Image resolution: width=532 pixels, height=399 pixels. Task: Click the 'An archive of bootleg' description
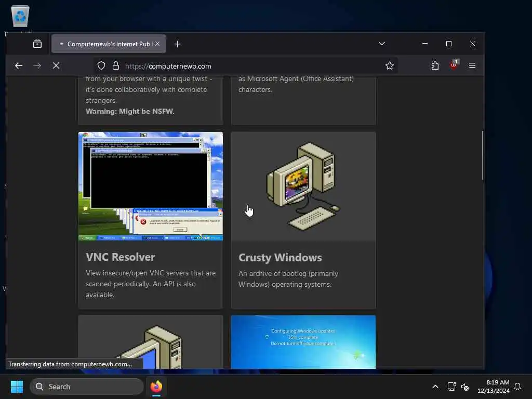[x=288, y=279]
